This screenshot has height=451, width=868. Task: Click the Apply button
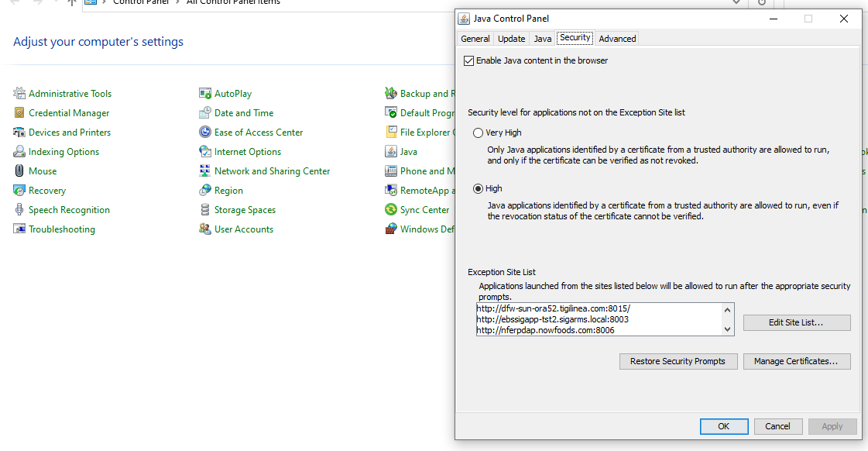point(832,426)
